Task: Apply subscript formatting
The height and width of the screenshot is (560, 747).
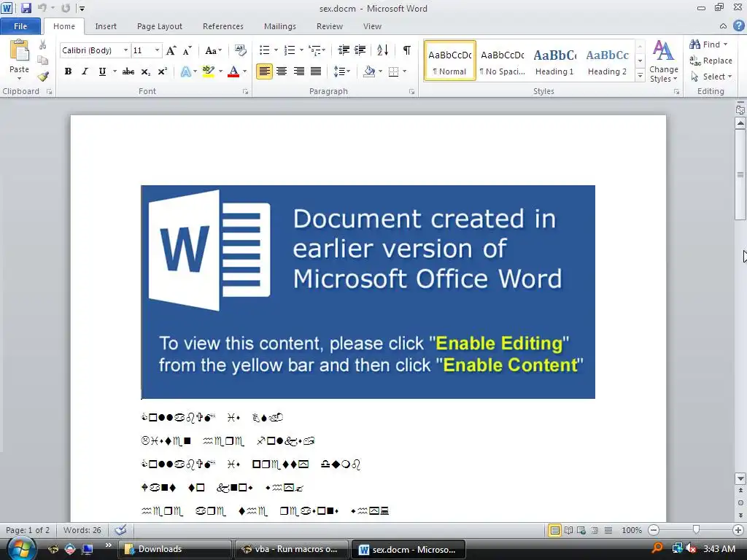Action: 146,71
